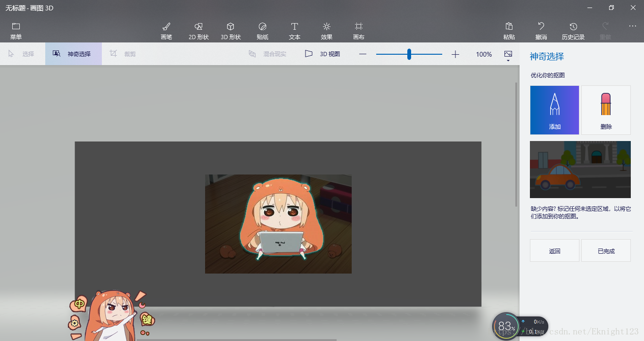Select the 文本 text tool
Image resolution: width=644 pixels, height=341 pixels.
(x=295, y=31)
